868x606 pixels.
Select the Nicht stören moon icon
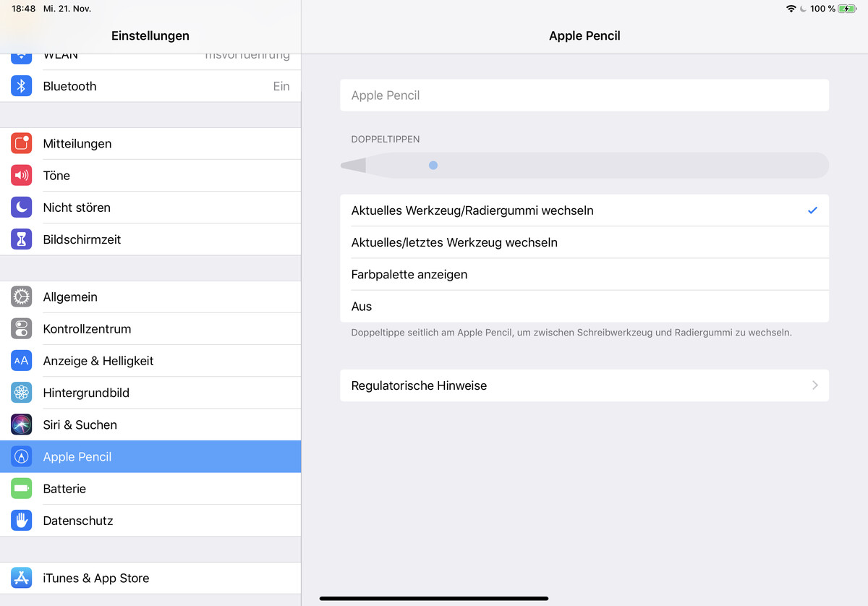coord(22,208)
